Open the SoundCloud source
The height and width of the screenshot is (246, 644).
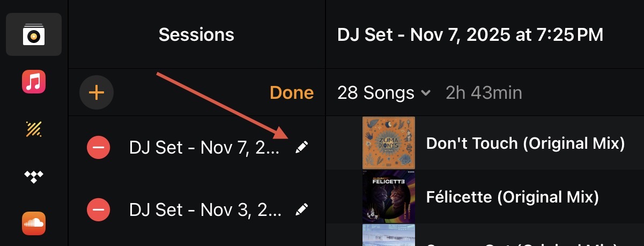point(34,223)
